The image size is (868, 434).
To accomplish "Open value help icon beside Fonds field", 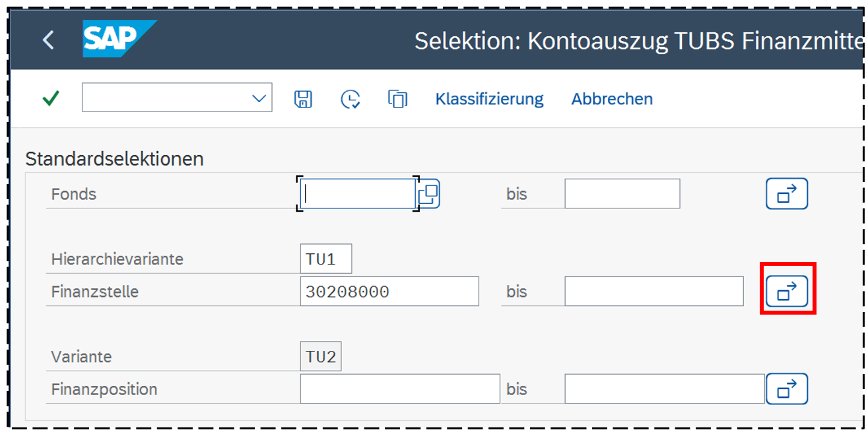I will coord(429,194).
